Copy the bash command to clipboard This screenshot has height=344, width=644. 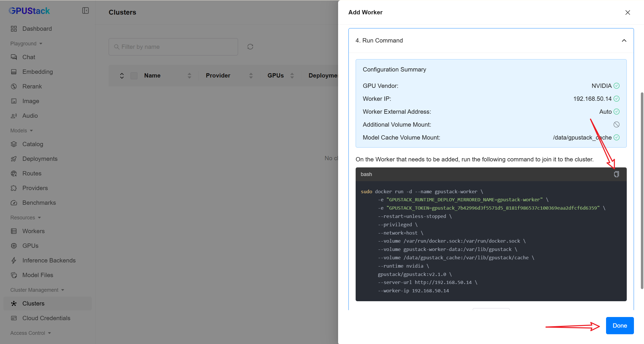[x=616, y=174]
